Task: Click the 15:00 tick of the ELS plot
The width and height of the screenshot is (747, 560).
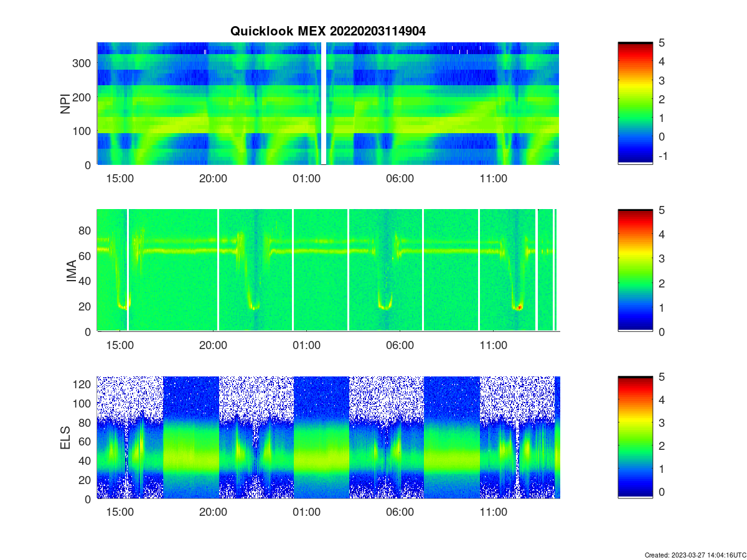Action: pos(120,512)
